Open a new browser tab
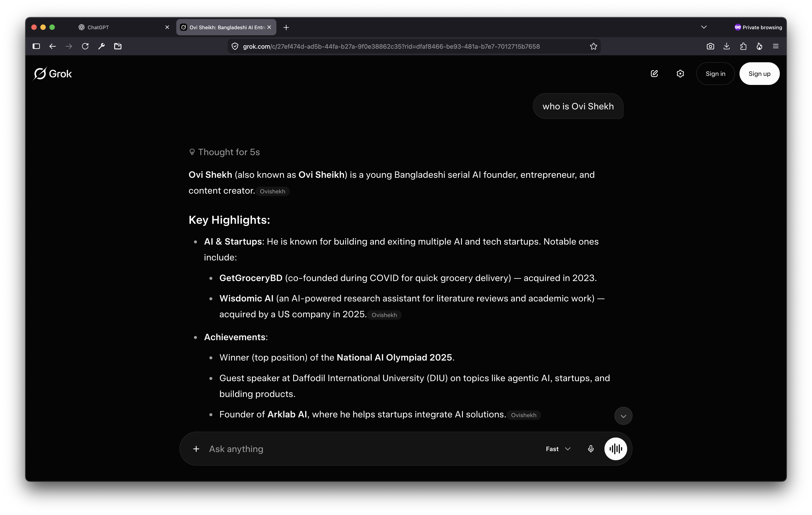The image size is (812, 515). click(x=286, y=27)
